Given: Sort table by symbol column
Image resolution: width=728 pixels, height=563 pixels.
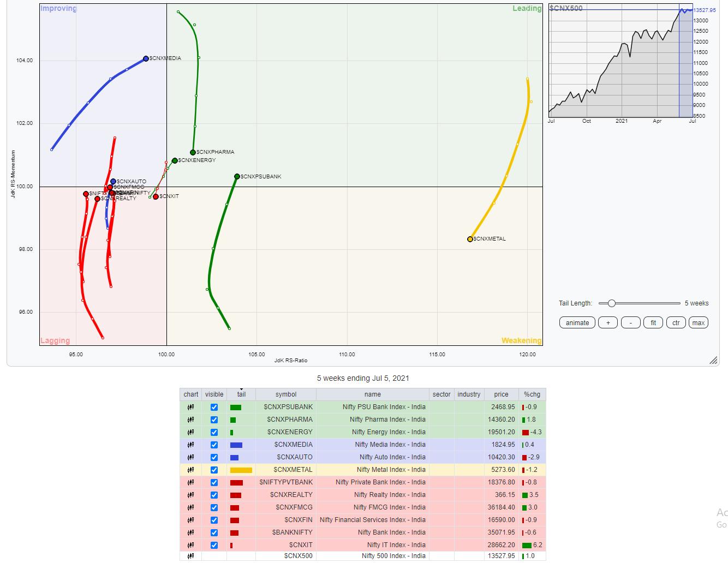Looking at the screenshot, I should (x=286, y=394).
